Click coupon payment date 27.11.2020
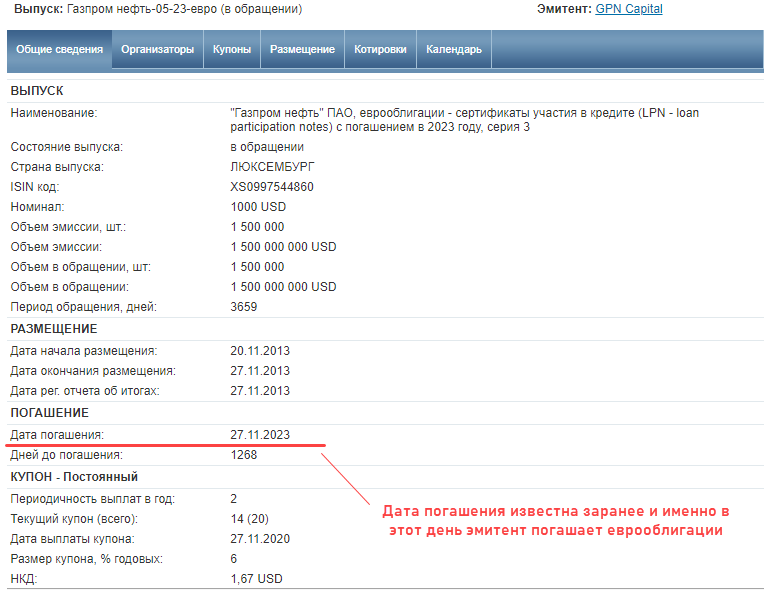The width and height of the screenshot is (767, 594). (260, 539)
